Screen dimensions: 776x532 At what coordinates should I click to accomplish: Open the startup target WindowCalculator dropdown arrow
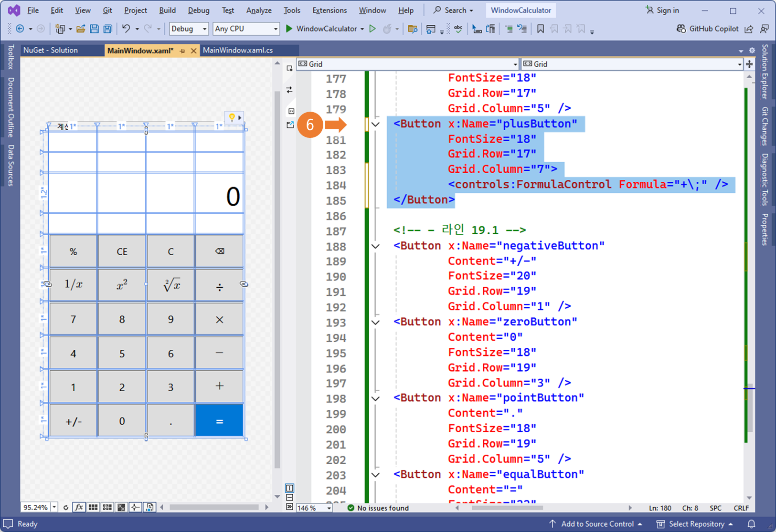click(x=362, y=29)
